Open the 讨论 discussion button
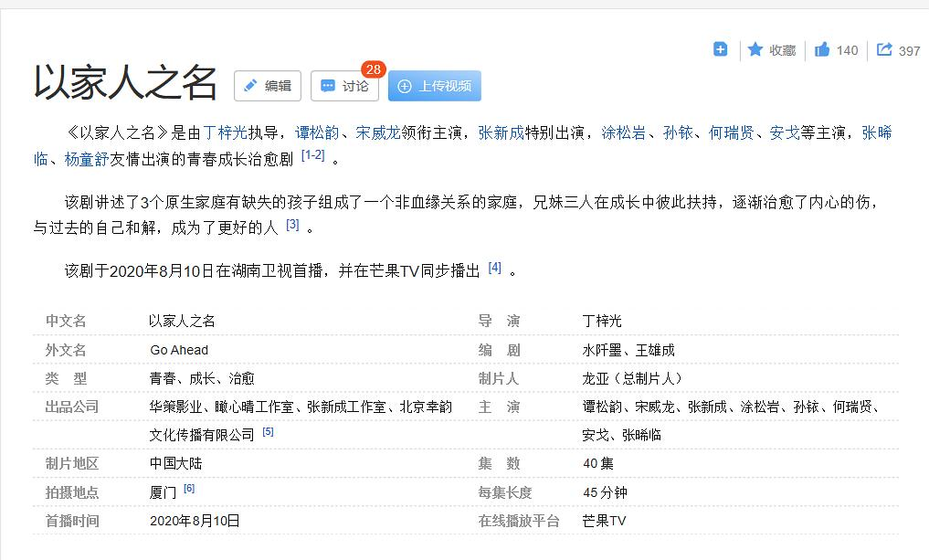Image resolution: width=929 pixels, height=560 pixels. (344, 86)
